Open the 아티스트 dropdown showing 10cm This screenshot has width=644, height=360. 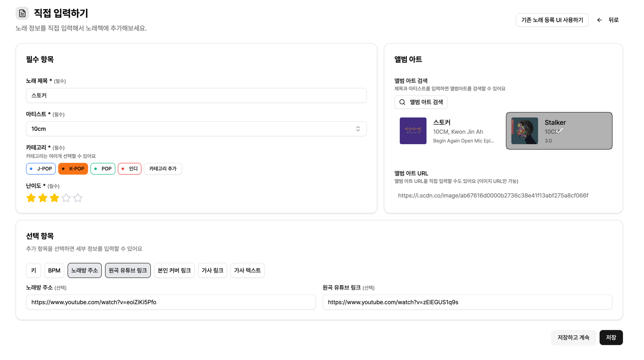coord(193,129)
